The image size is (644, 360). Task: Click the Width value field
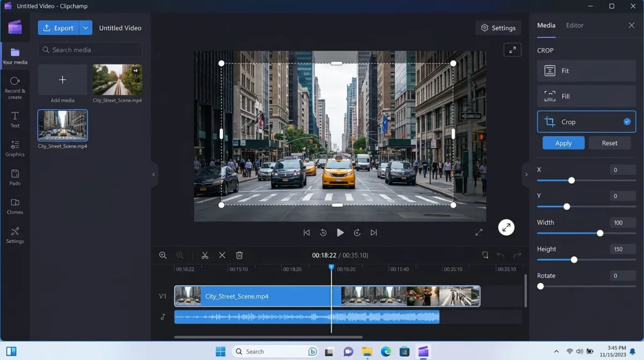pos(623,222)
